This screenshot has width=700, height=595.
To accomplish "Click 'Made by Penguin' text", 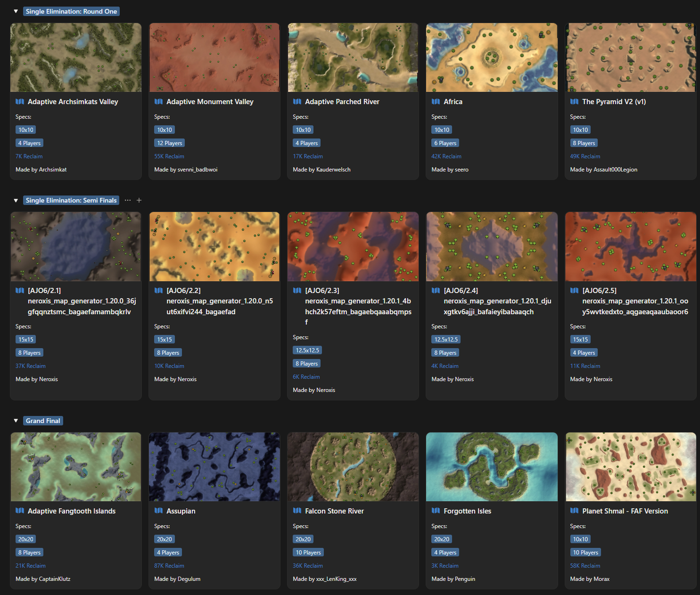I will click(453, 579).
